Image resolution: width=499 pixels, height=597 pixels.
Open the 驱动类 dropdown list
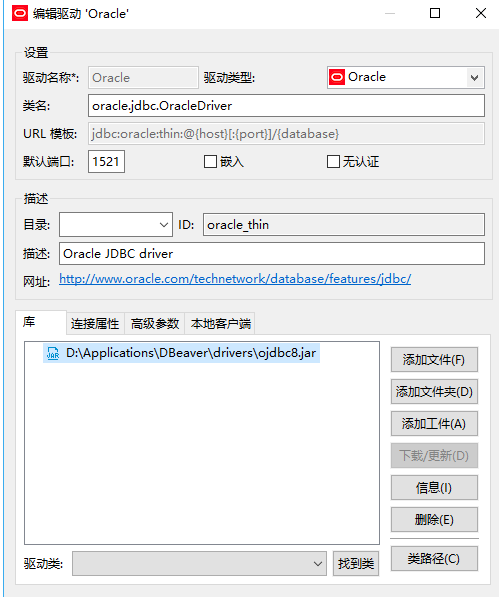point(199,563)
